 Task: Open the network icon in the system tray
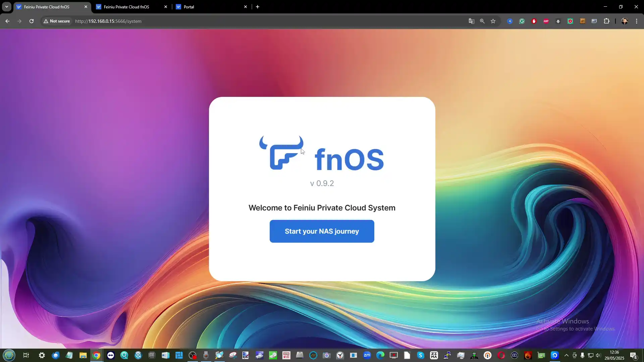pos(590,355)
